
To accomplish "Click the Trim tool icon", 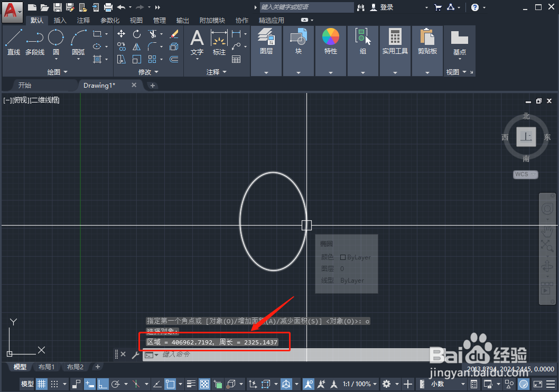I will click(153, 34).
